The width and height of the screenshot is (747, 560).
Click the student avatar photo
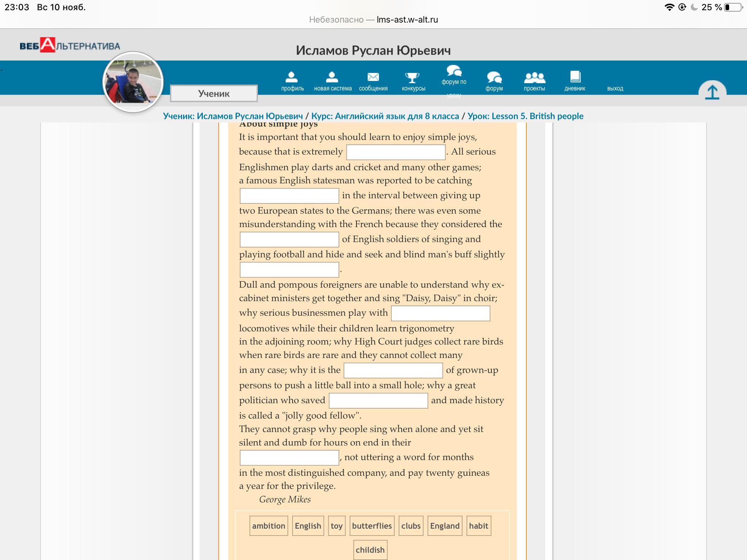[x=133, y=82]
